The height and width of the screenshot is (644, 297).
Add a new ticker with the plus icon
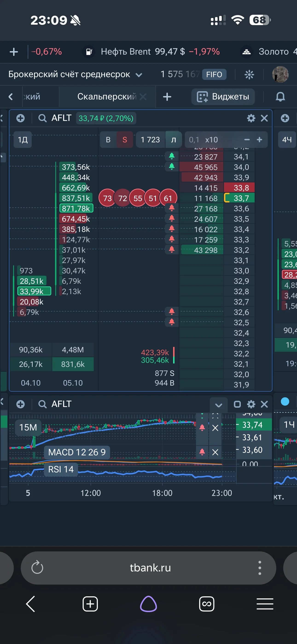(x=14, y=52)
